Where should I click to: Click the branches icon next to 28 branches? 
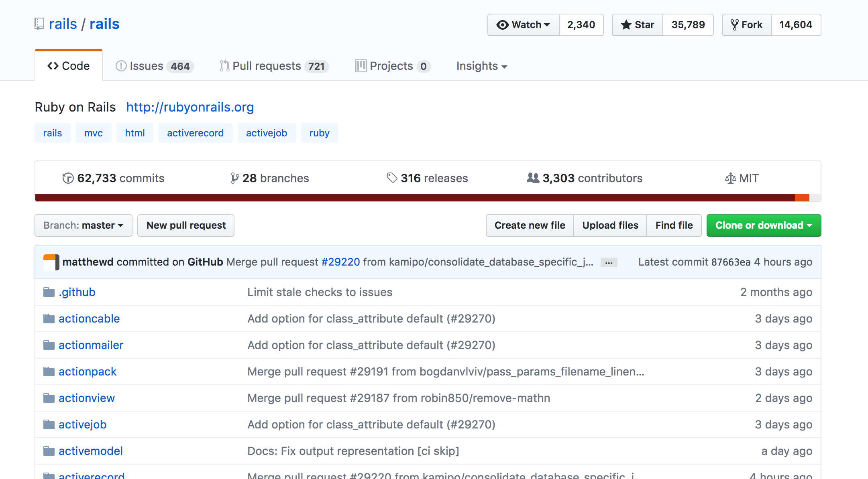point(235,178)
